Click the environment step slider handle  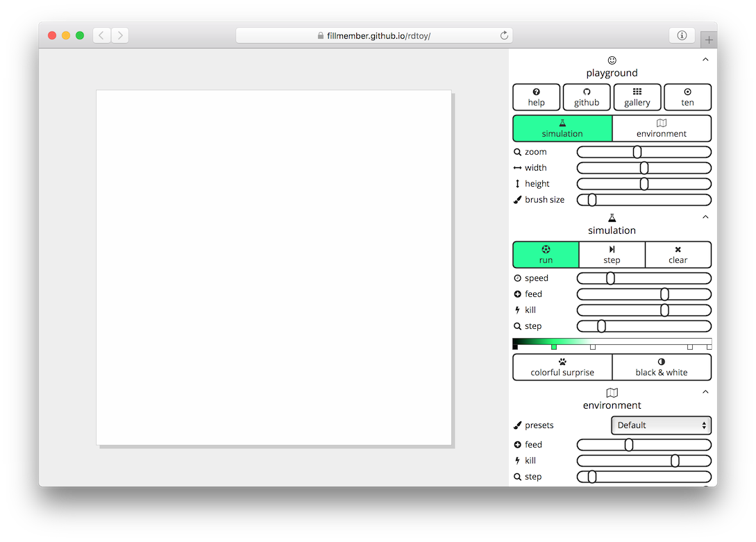click(x=592, y=477)
